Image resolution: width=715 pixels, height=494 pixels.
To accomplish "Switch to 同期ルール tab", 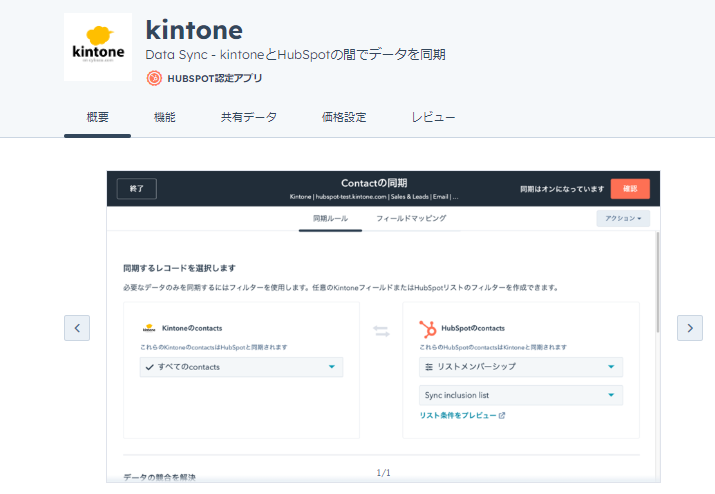I will point(330,218).
